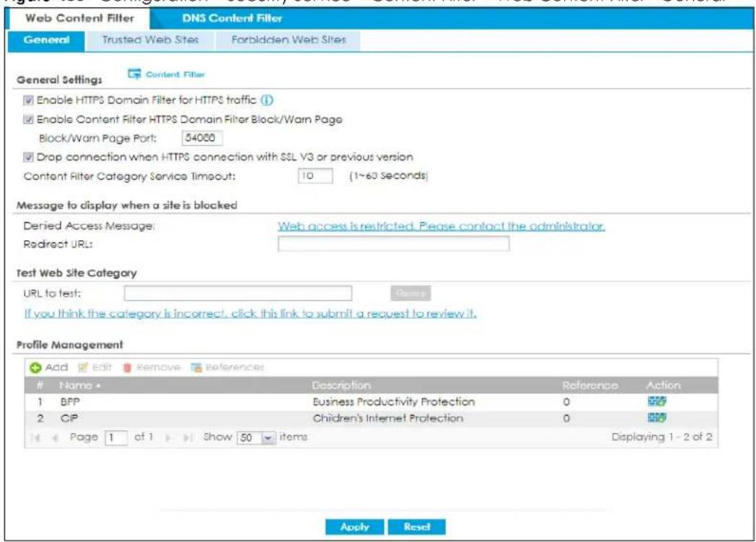Click the Redirect URL input field

click(x=393, y=244)
